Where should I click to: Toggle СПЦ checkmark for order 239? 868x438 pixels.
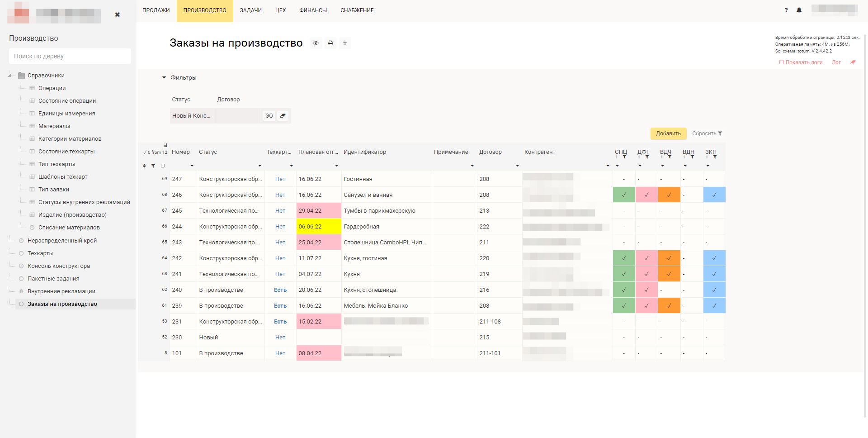624,305
